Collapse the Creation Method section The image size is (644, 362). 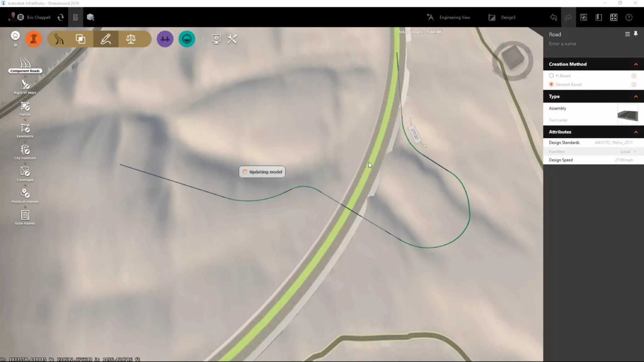636,64
